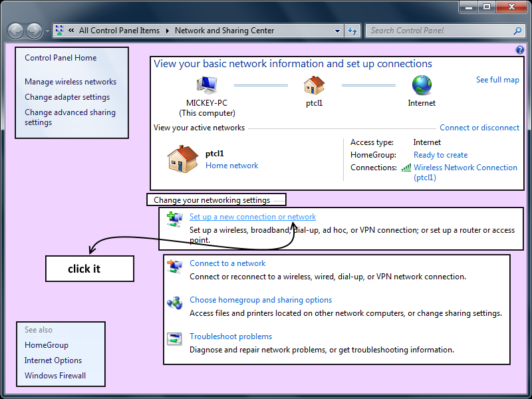
Task: Click the Back navigation arrow button
Action: pos(15,31)
